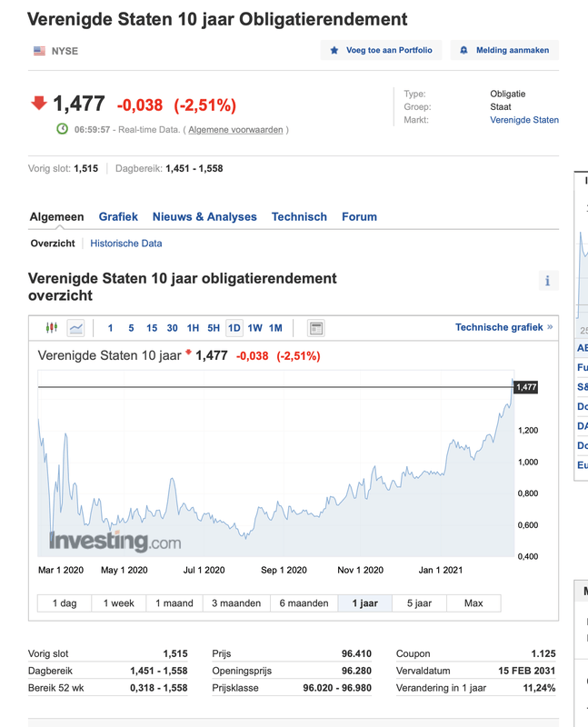
Task: Open the Nieuws & Analyses tab
Action: click(x=204, y=217)
